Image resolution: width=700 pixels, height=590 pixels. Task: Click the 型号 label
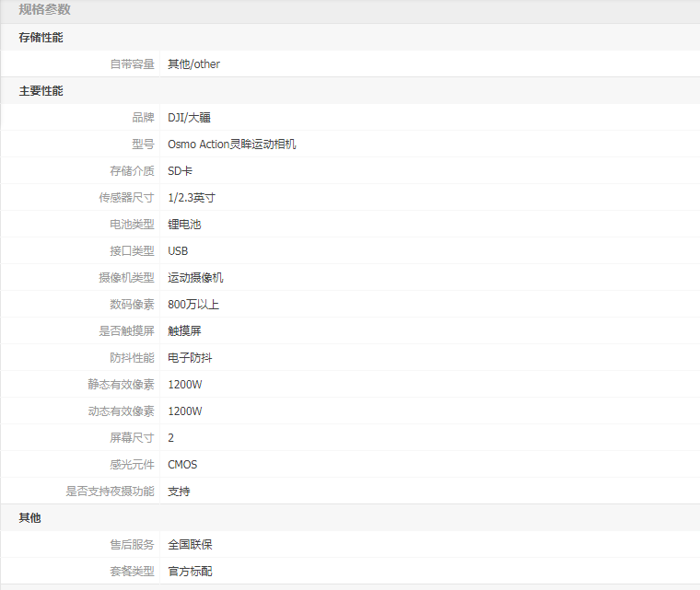[143, 145]
